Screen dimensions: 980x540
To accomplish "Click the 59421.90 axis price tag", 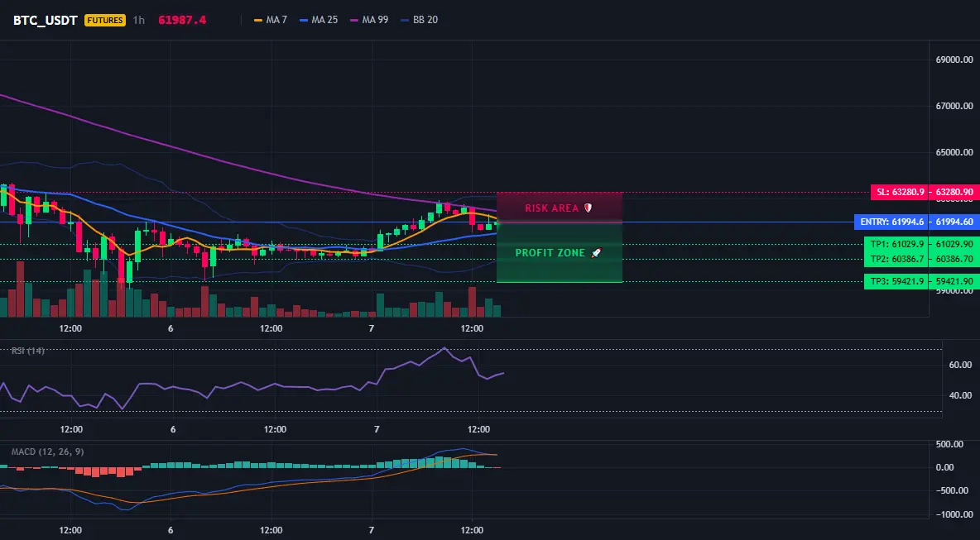I will tap(954, 281).
